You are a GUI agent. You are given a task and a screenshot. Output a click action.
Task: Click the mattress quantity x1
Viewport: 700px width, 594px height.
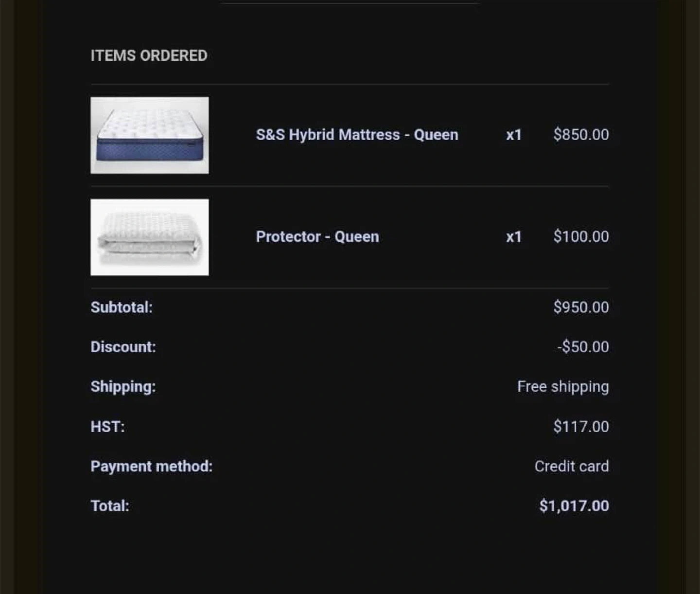[513, 135]
